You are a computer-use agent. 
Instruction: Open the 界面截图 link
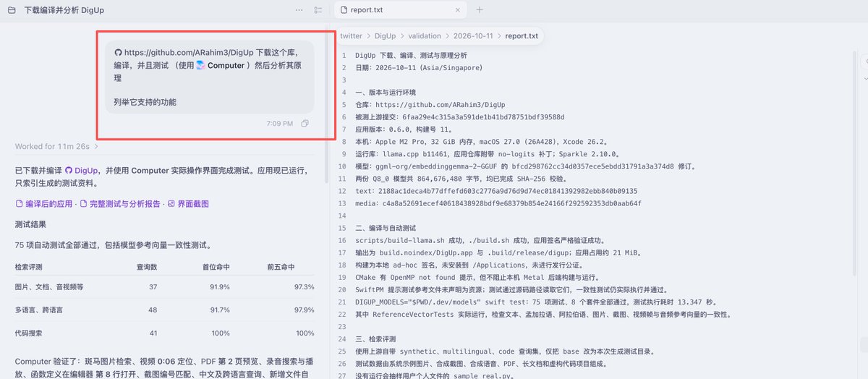tap(193, 204)
